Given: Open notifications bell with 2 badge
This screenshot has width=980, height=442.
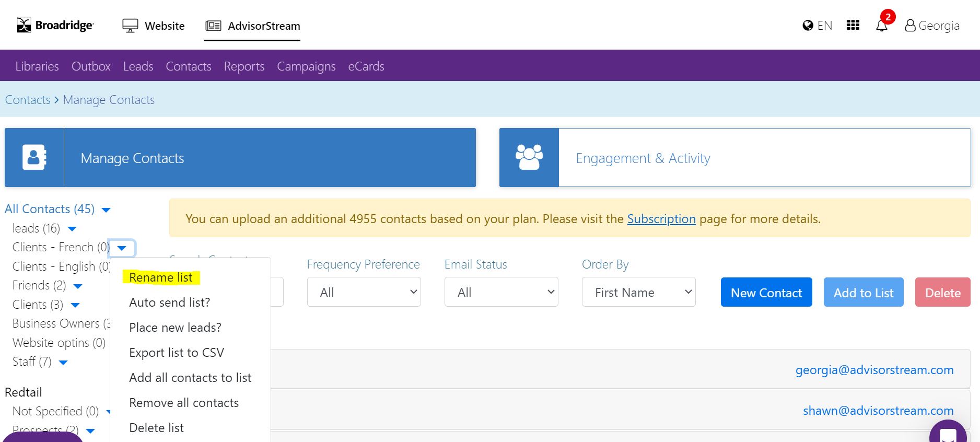Looking at the screenshot, I should tap(882, 24).
